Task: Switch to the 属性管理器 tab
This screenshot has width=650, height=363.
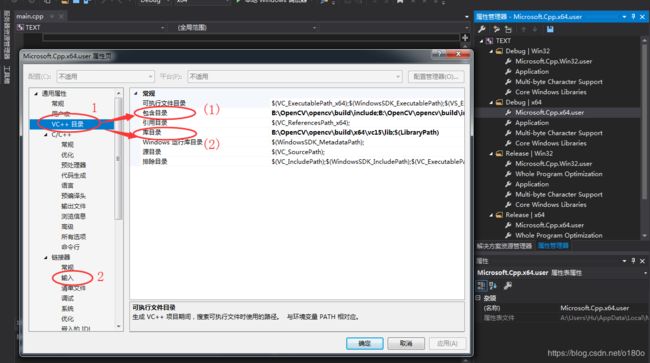Action: pyautogui.click(x=553, y=246)
